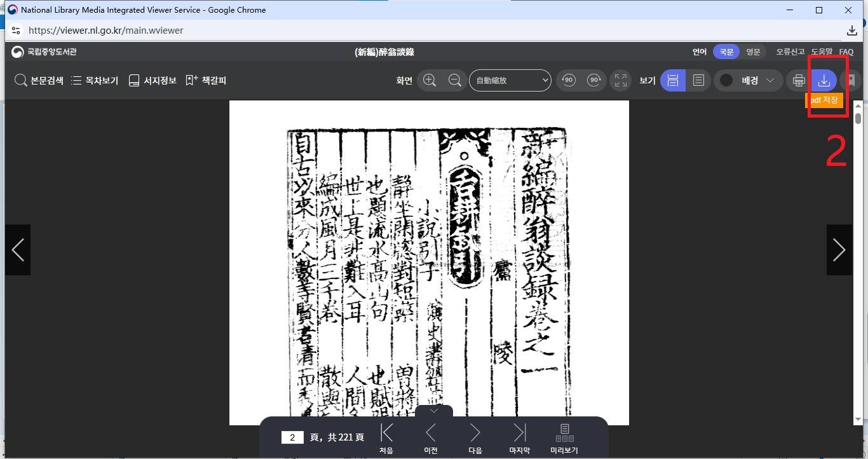Select 국문 language option
This screenshot has height=459, width=868.
(726, 52)
